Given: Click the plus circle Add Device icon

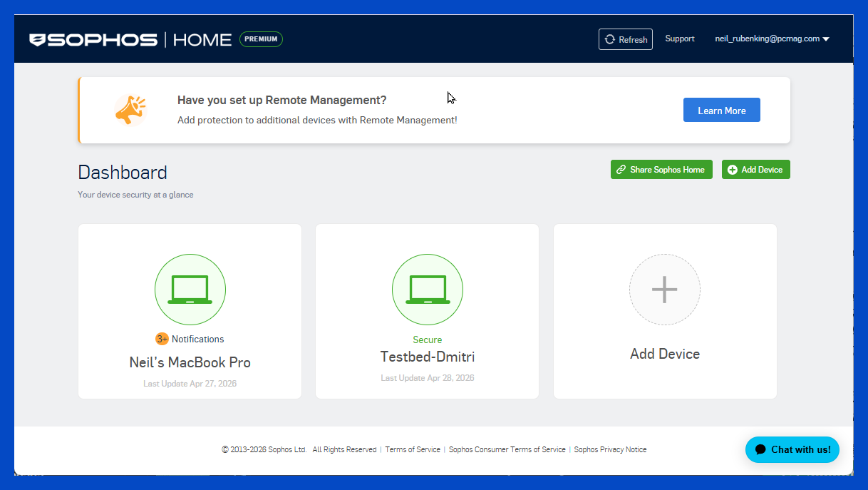Looking at the screenshot, I should click(665, 290).
